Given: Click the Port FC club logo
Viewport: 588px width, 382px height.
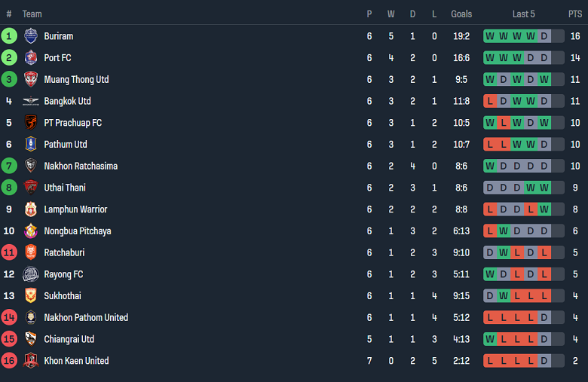Looking at the screenshot, I should point(30,58).
